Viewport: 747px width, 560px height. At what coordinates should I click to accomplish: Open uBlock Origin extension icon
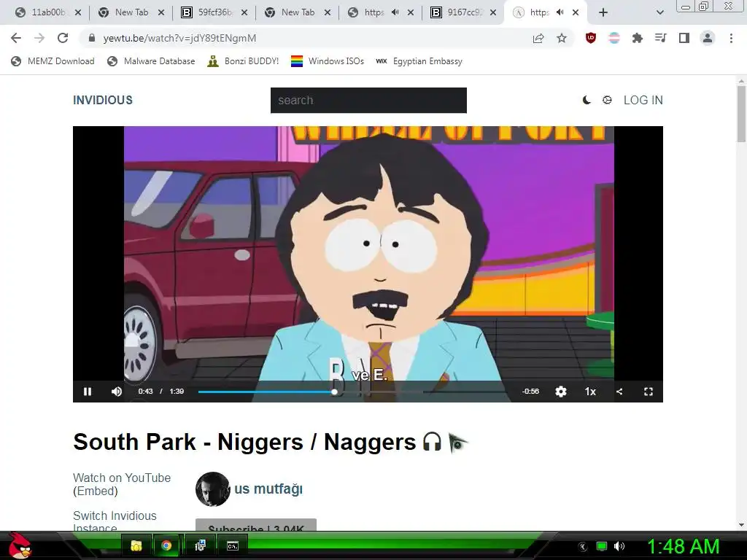[591, 38]
